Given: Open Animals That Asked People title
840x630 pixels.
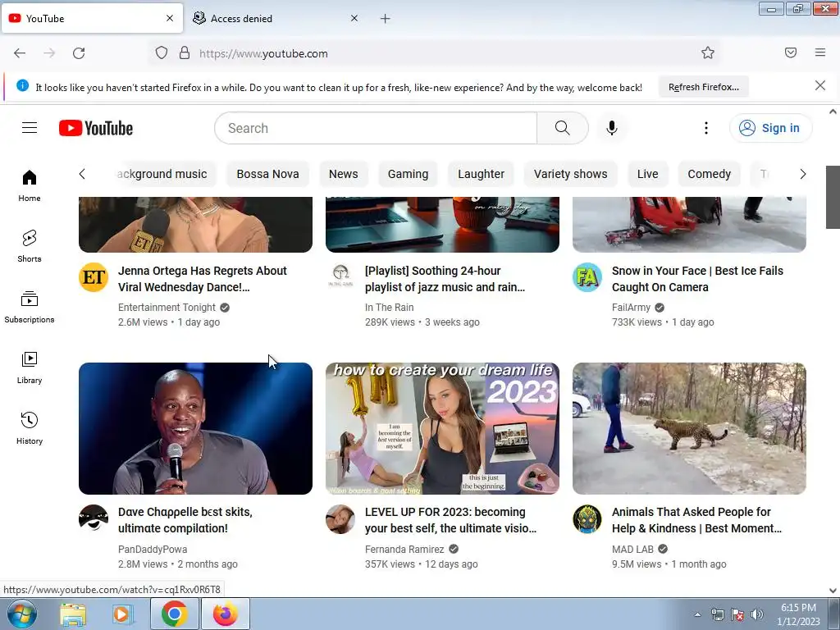Looking at the screenshot, I should point(696,519).
